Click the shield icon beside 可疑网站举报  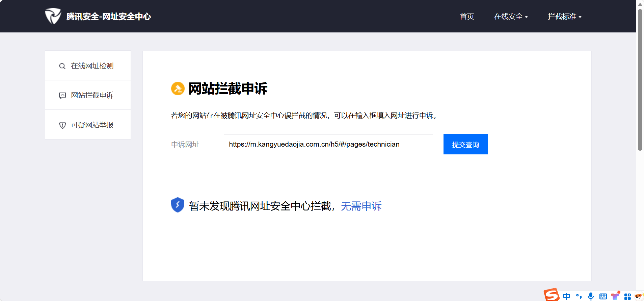click(x=62, y=125)
